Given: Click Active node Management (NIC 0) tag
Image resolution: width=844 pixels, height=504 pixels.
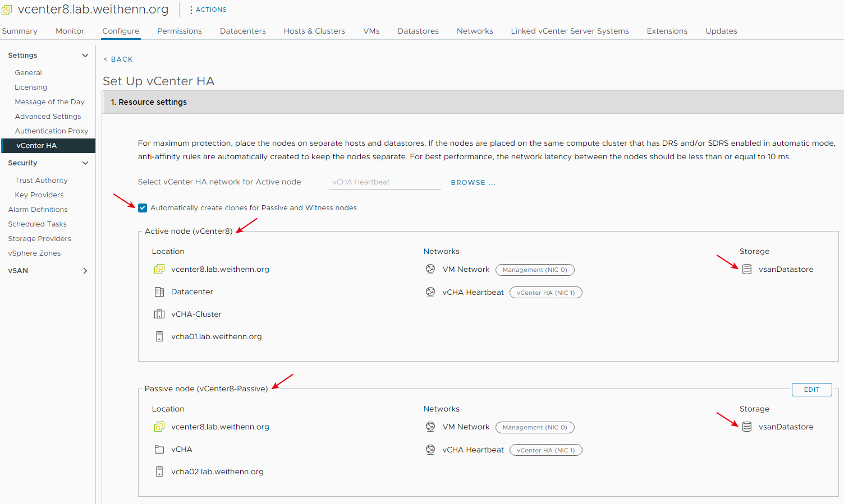Looking at the screenshot, I should click(535, 270).
